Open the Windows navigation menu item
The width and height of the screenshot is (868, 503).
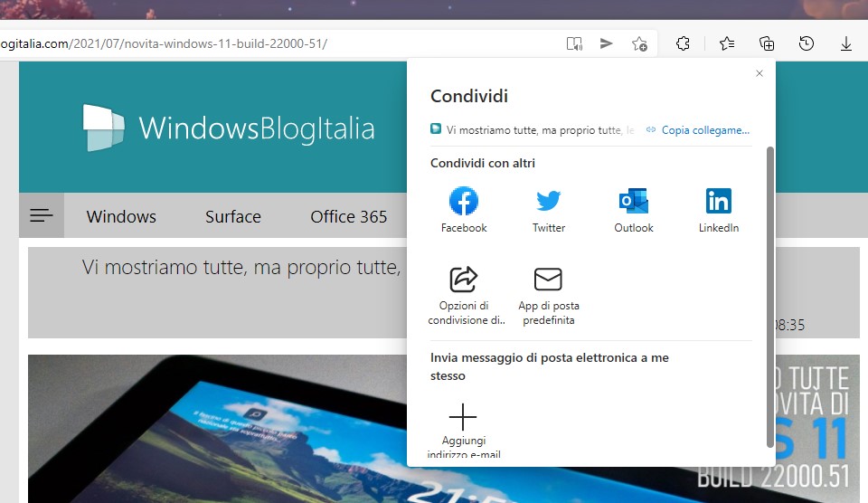pyautogui.click(x=121, y=216)
